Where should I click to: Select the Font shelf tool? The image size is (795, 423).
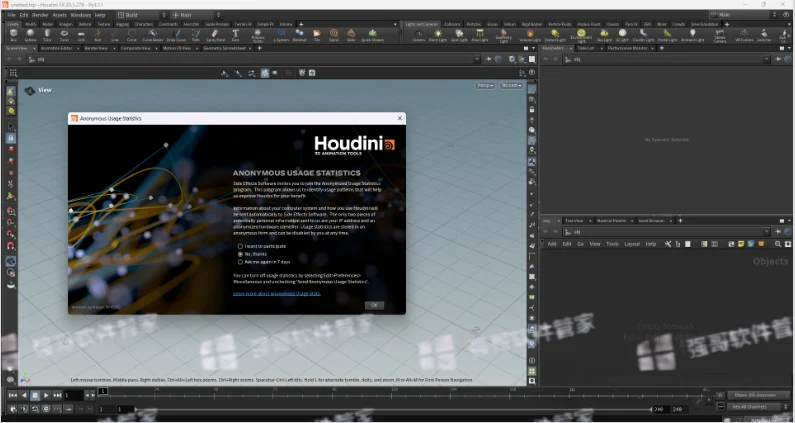235,34
